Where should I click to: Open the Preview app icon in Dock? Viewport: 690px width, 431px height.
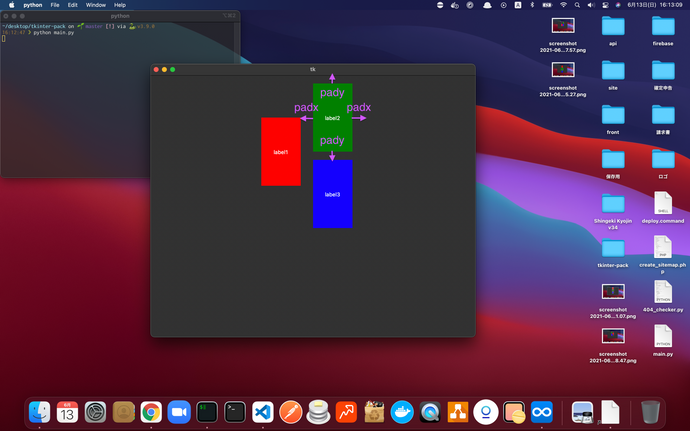(x=582, y=413)
